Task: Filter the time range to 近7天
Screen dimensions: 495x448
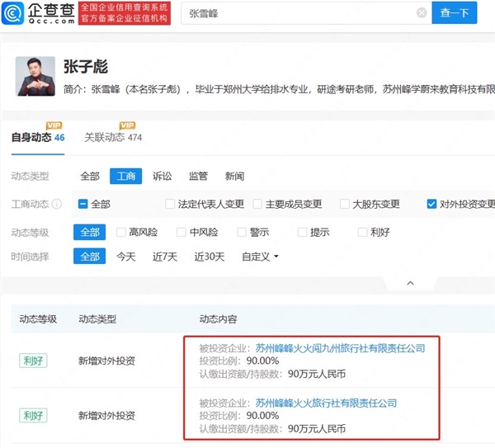Action: point(165,257)
